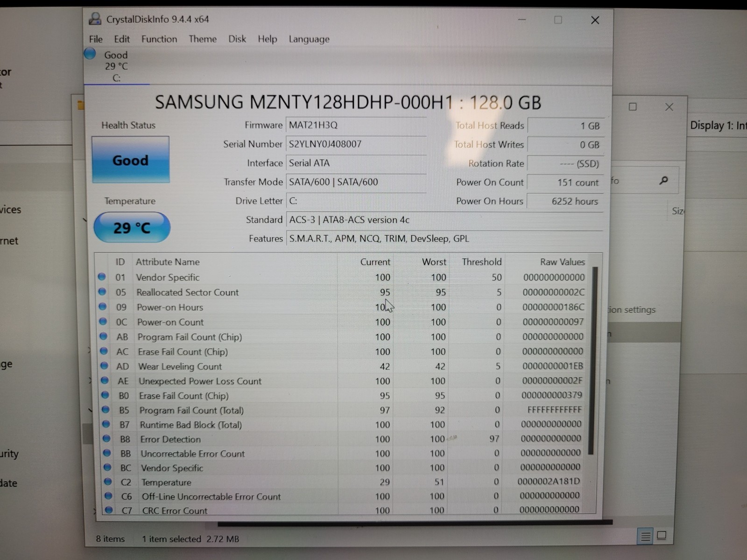Screen dimensions: 747x560
Task: Click the Serial Number field S2YLNY0J408007
Action: (356, 144)
